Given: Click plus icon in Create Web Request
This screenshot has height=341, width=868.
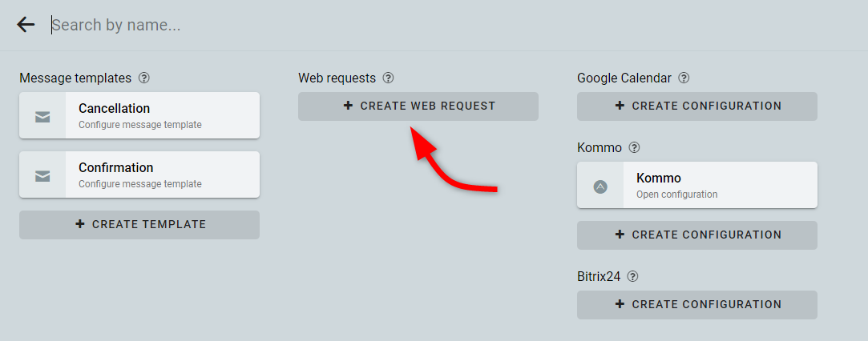Looking at the screenshot, I should [348, 106].
